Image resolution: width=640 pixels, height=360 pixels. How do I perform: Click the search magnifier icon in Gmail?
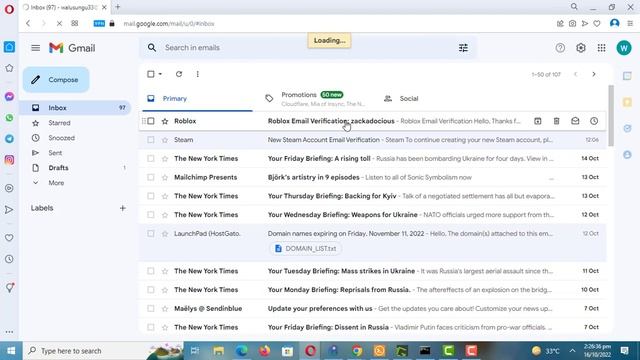(152, 48)
